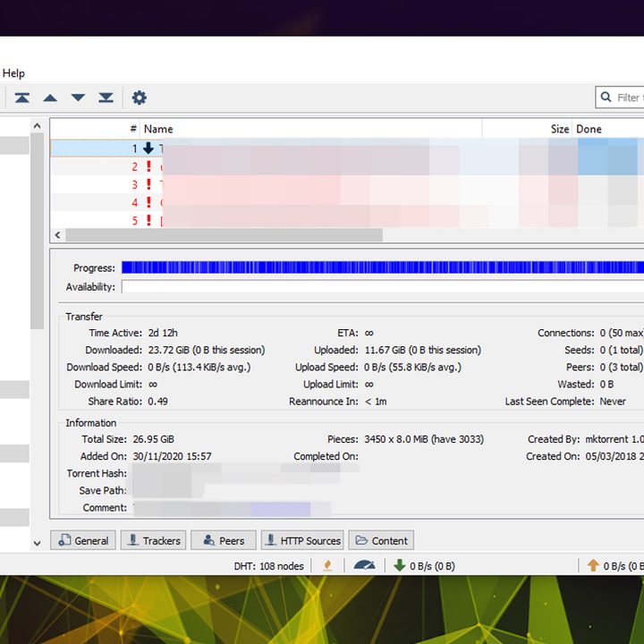Select torrent row number 1
The width and height of the screenshot is (644, 644).
(347, 148)
